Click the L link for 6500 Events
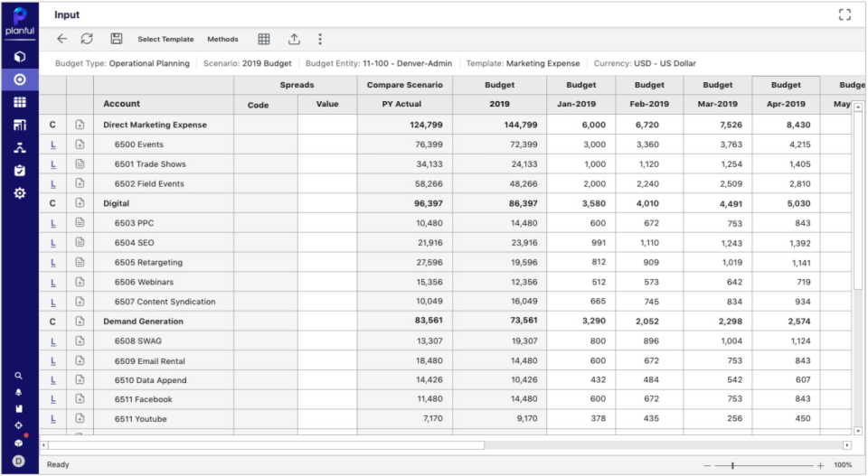Screen dimensions: 868x476 (53, 145)
